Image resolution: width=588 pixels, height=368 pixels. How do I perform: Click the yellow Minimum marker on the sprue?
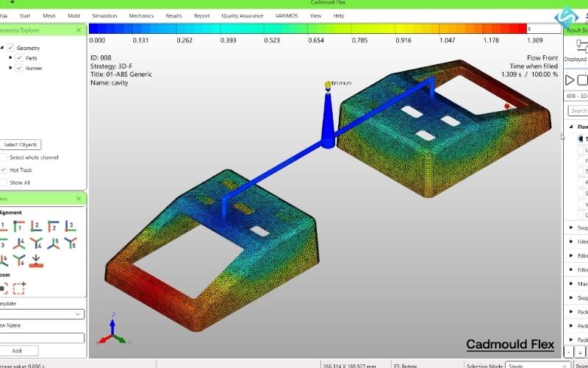click(x=328, y=85)
